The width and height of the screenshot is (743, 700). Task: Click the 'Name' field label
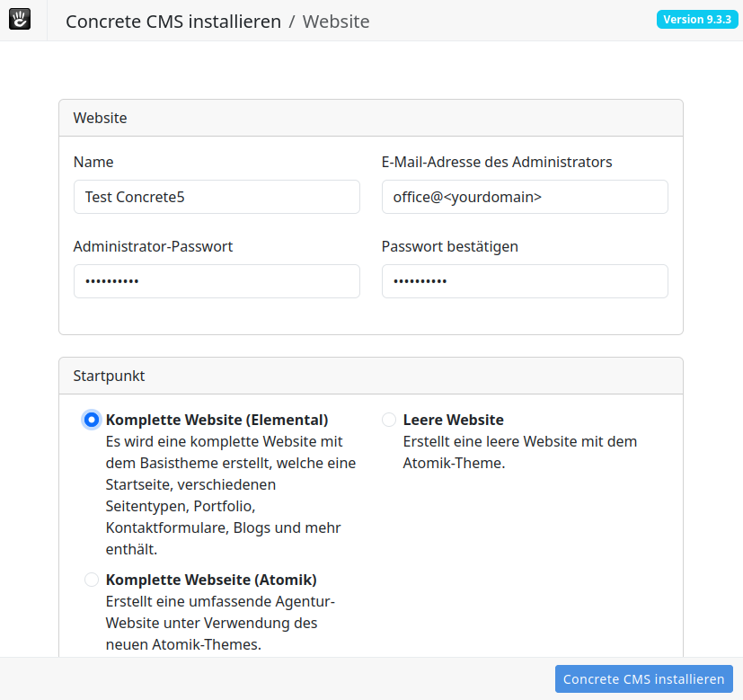click(93, 162)
